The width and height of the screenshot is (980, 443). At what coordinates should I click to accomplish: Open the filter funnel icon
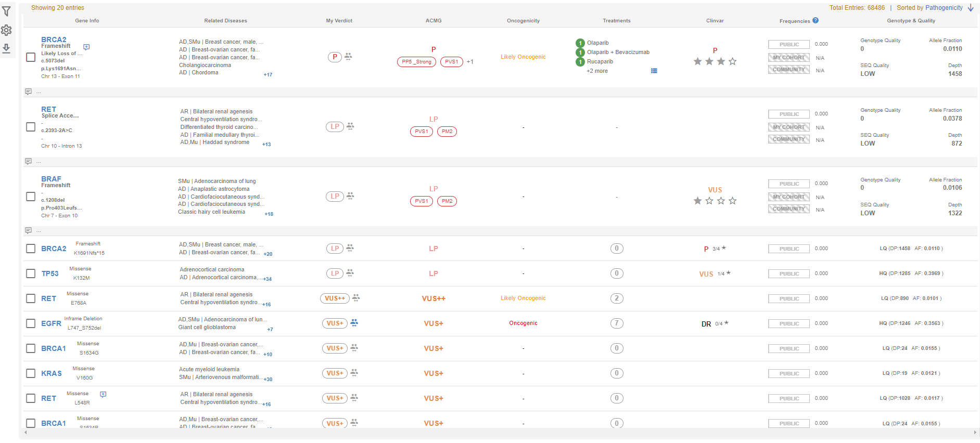point(6,11)
